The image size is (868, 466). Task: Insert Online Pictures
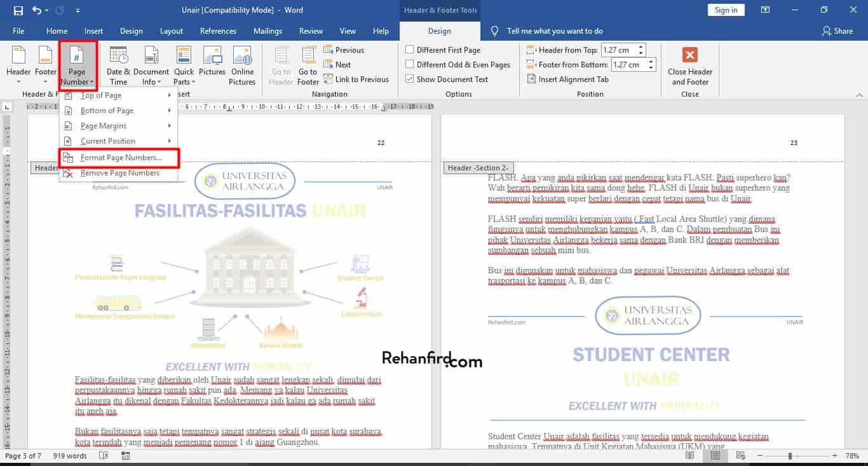pos(242,66)
